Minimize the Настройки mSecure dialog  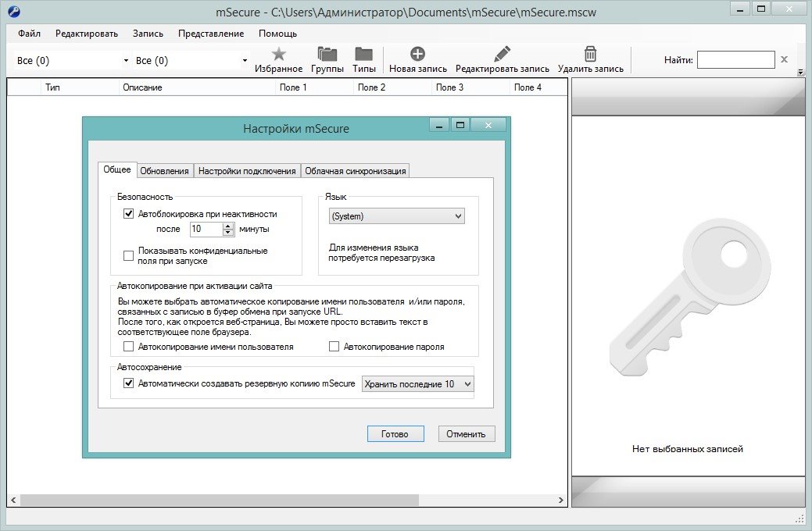click(x=439, y=125)
